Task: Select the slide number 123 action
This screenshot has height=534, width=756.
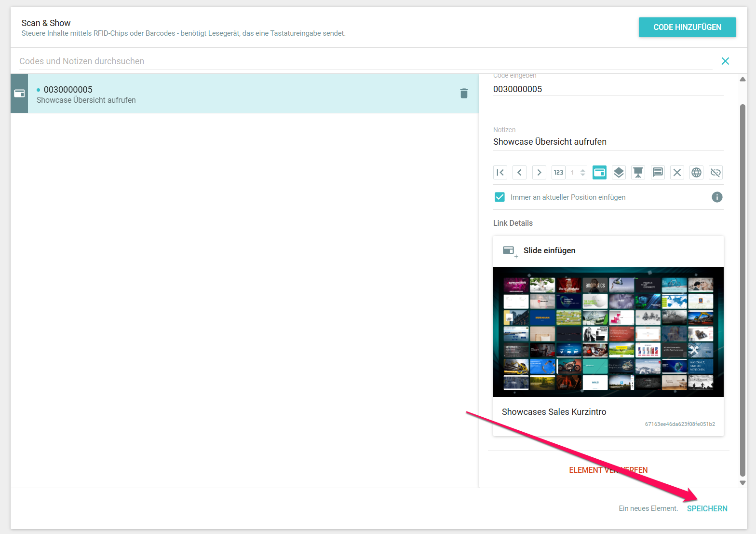Action: pyautogui.click(x=558, y=172)
